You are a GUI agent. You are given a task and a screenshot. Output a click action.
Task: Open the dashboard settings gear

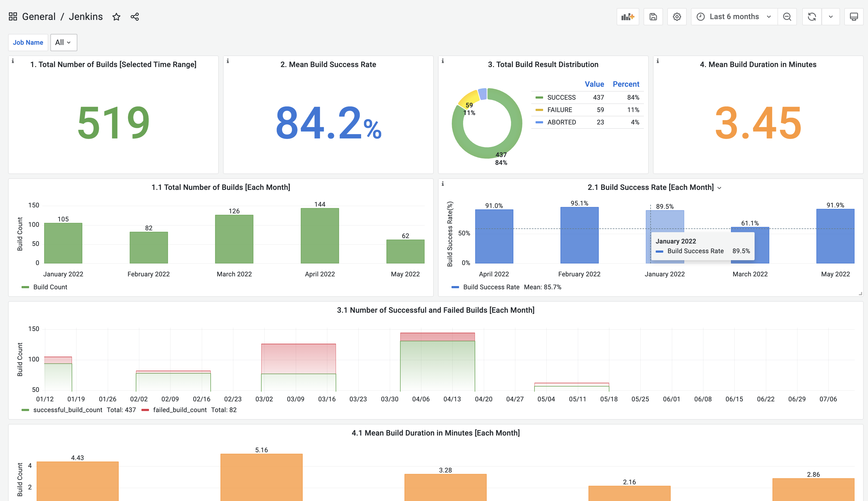click(x=677, y=16)
